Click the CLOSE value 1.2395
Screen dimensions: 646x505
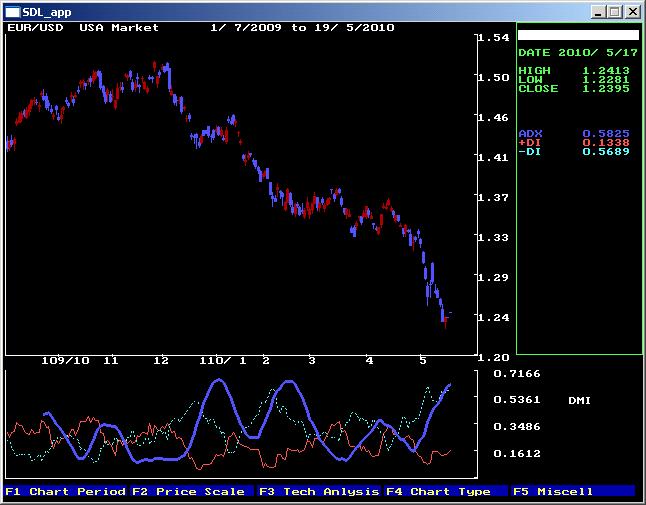coord(606,89)
